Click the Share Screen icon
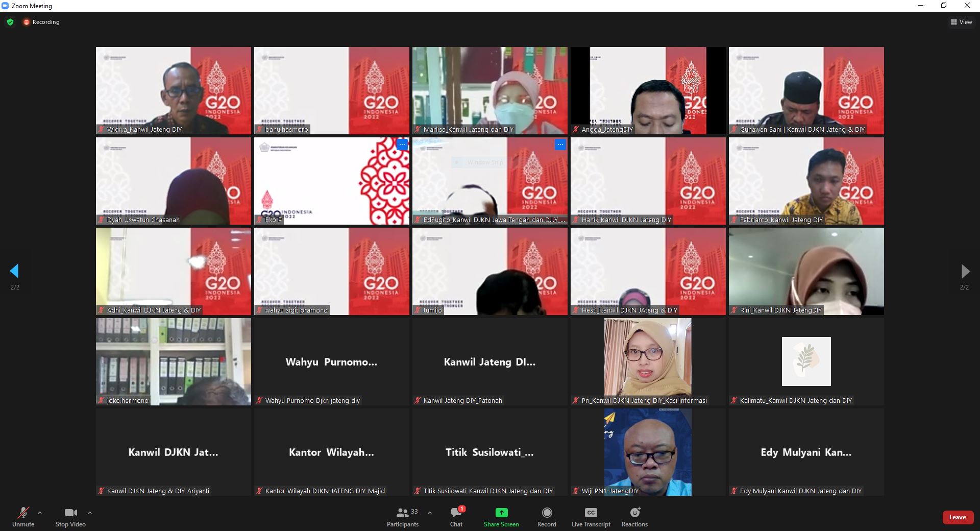980x531 pixels. pos(501,513)
